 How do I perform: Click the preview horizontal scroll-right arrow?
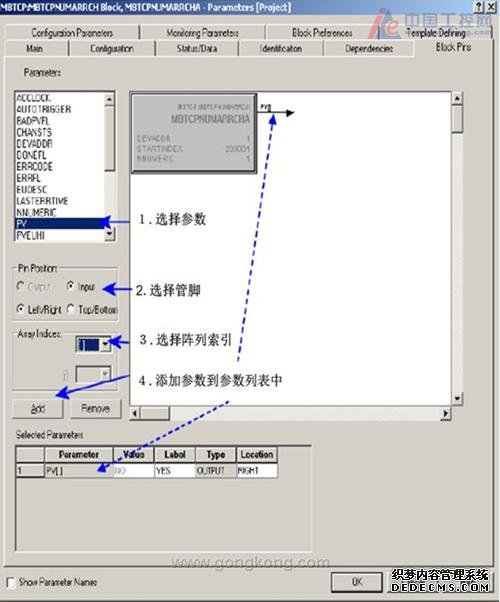click(445, 413)
